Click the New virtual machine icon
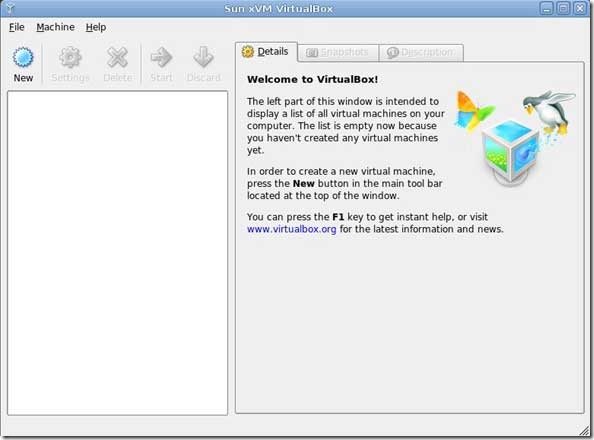This screenshot has width=594, height=440. pyautogui.click(x=23, y=58)
